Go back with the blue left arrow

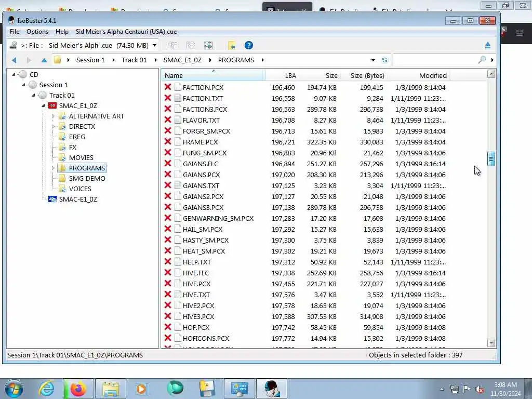click(x=14, y=60)
